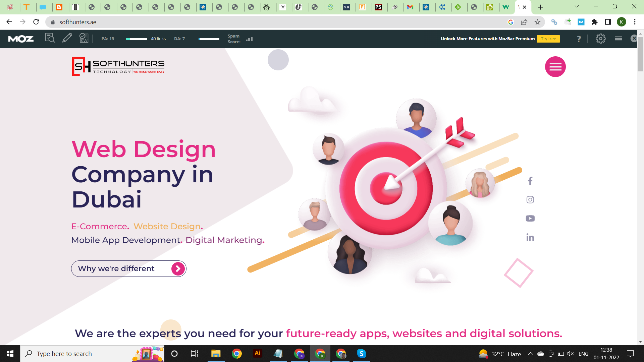Bookmark this page with star icon
The image size is (644, 362).
[x=537, y=22]
